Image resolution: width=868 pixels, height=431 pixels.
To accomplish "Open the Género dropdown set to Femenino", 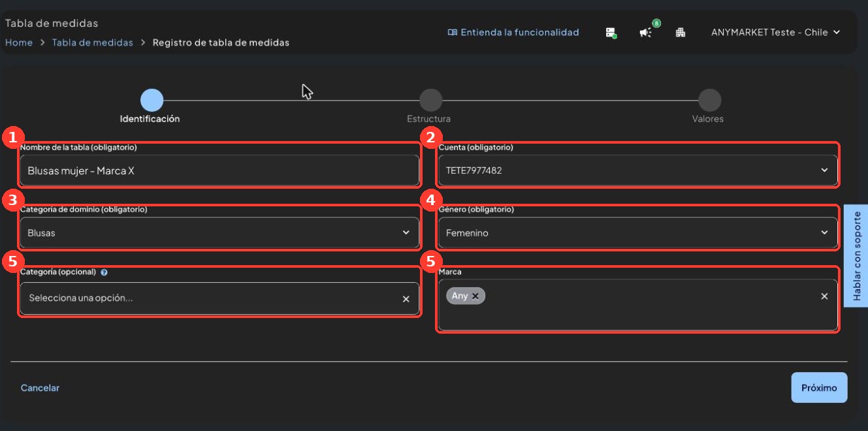I will pyautogui.click(x=637, y=232).
